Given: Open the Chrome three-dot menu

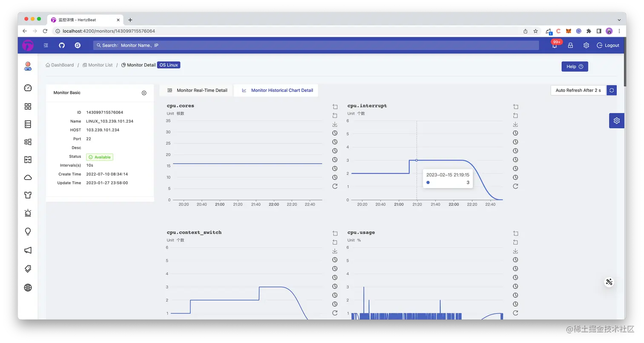Looking at the screenshot, I should click(x=619, y=31).
